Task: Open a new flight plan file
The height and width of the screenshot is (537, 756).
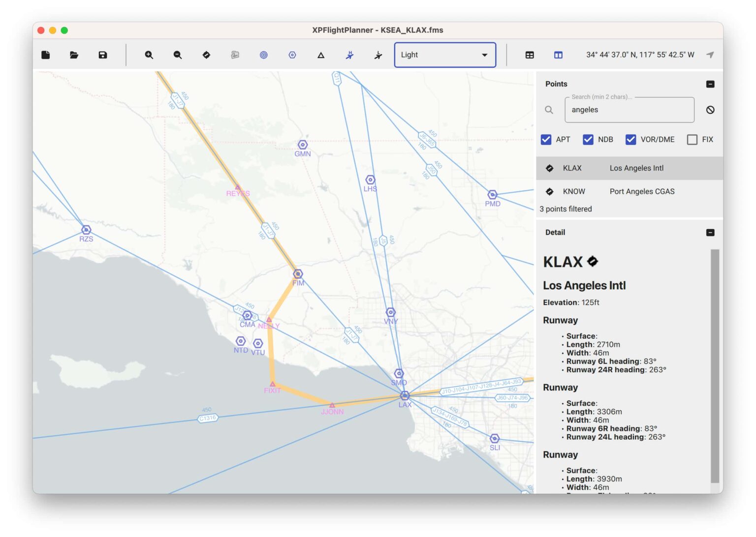Action: (45, 55)
